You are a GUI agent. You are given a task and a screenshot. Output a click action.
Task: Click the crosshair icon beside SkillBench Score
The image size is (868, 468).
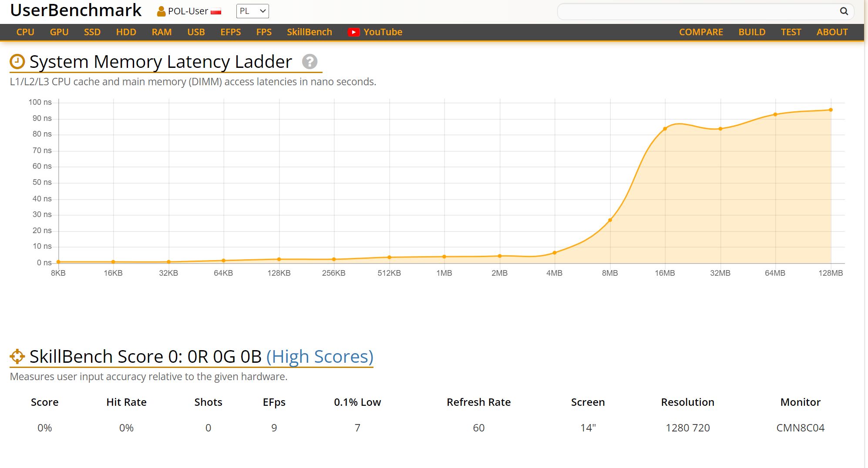(17, 356)
